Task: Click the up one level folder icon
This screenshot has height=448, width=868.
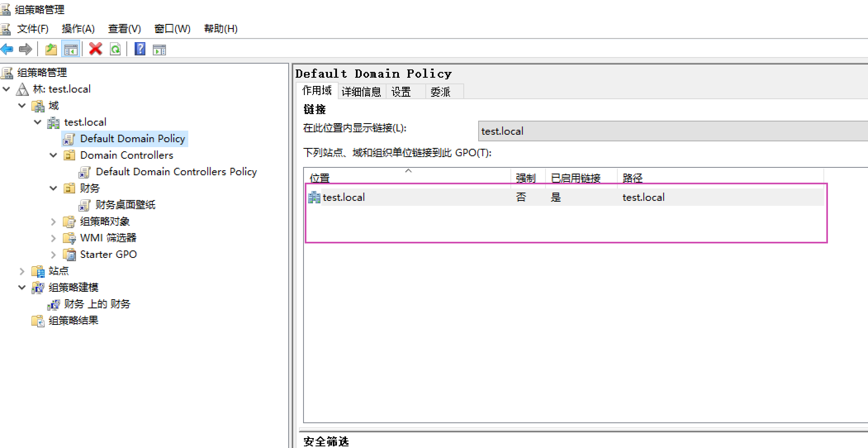Action: pos(51,50)
